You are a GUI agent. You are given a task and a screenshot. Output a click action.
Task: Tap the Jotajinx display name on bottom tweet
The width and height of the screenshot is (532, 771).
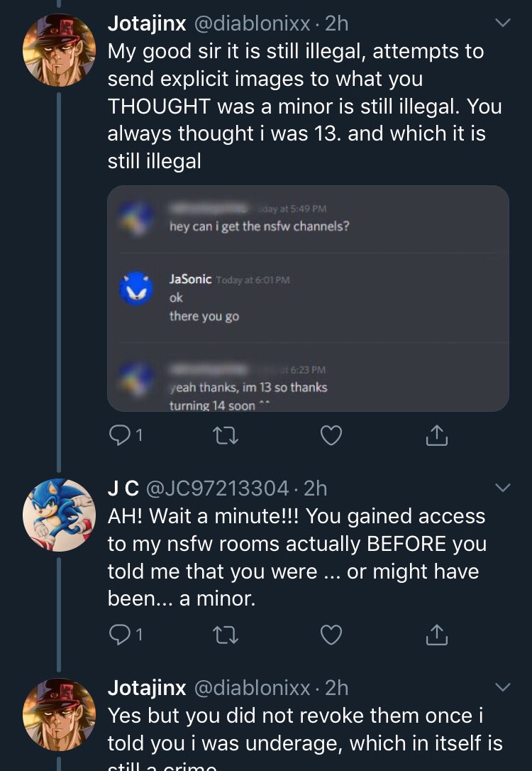click(x=147, y=687)
